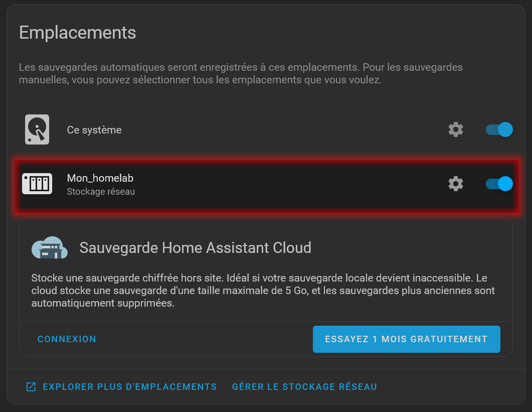Click the Emplacements heading
Viewport: 532px width, 412px height.
[78, 33]
